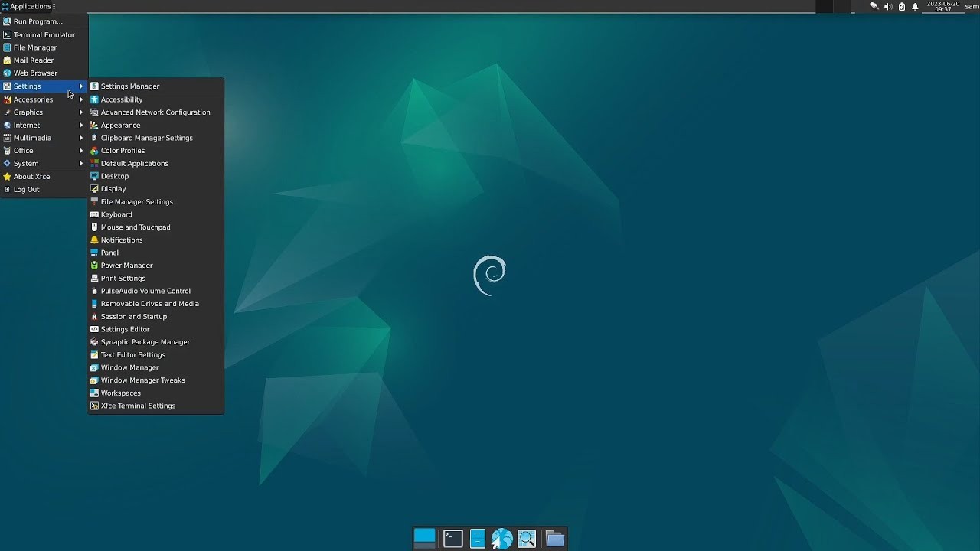The width and height of the screenshot is (980, 551).
Task: Open Text Editor Settings
Action: (x=156, y=355)
